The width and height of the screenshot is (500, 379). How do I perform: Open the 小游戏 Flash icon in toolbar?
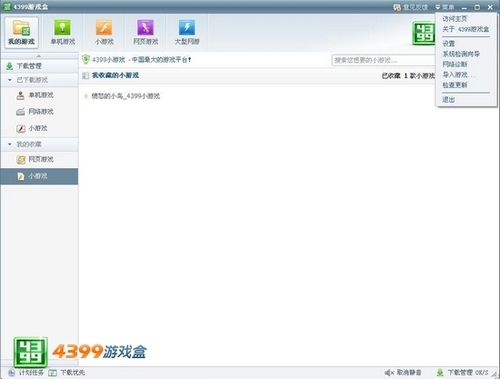click(x=104, y=32)
